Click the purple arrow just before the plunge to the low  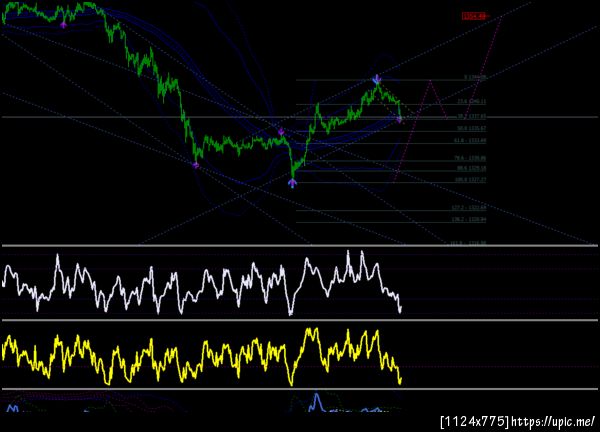pos(281,132)
